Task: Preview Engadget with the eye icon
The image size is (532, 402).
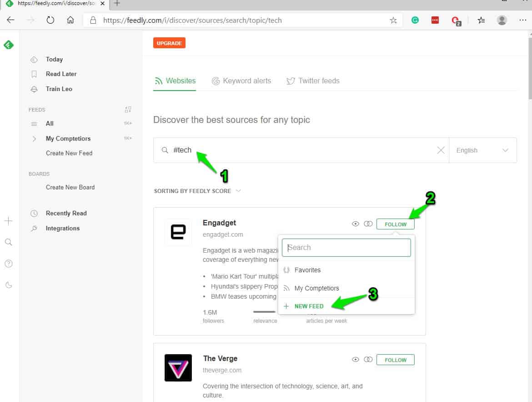Action: point(355,224)
